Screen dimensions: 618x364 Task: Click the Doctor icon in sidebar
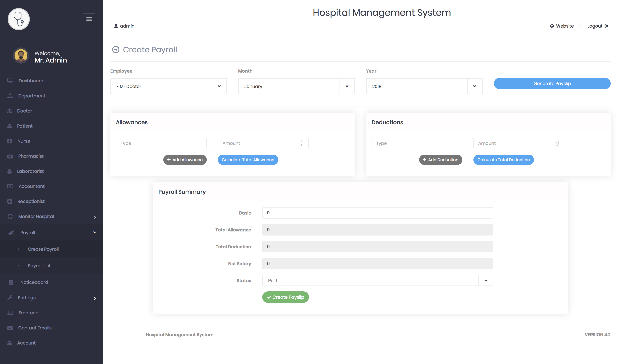pos(10,111)
